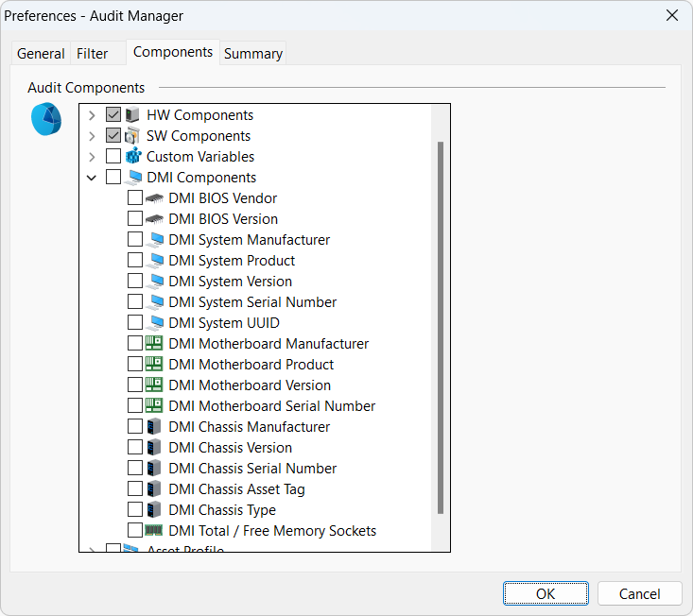Switch to the Summary tab
Screen dimensions: 693x616
pyautogui.click(x=252, y=54)
